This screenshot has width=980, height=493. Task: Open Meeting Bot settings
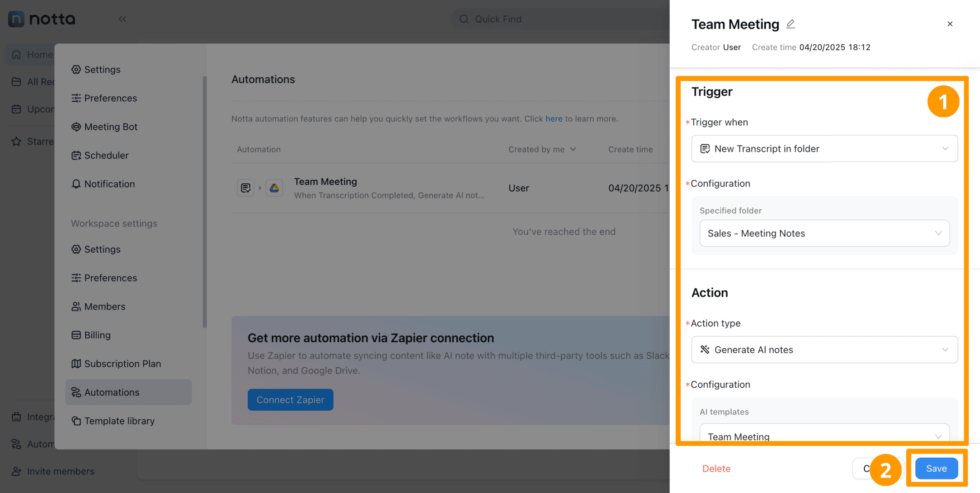click(x=104, y=127)
